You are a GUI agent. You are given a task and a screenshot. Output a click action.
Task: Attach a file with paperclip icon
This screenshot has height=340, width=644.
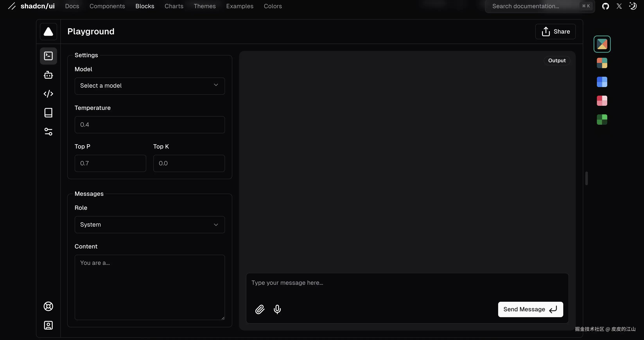(x=260, y=309)
